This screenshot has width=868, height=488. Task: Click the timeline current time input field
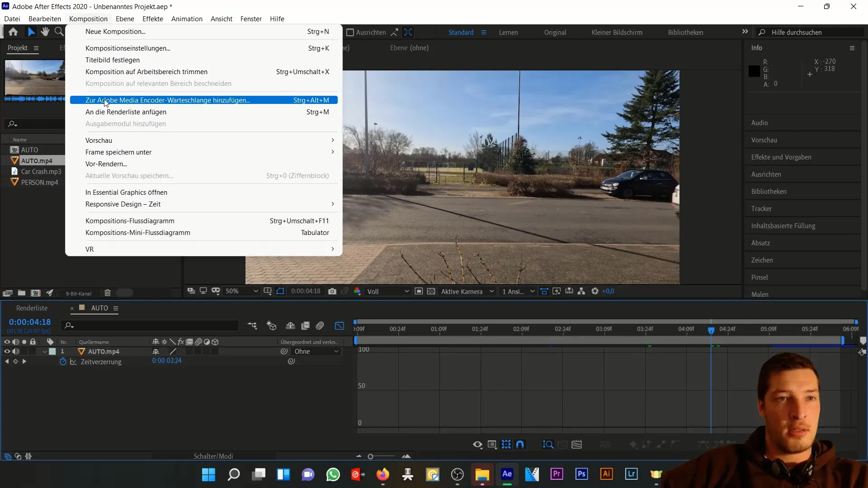pos(29,322)
